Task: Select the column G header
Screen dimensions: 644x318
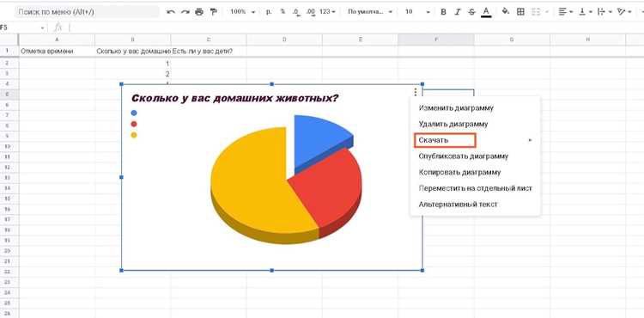Action: (512, 40)
